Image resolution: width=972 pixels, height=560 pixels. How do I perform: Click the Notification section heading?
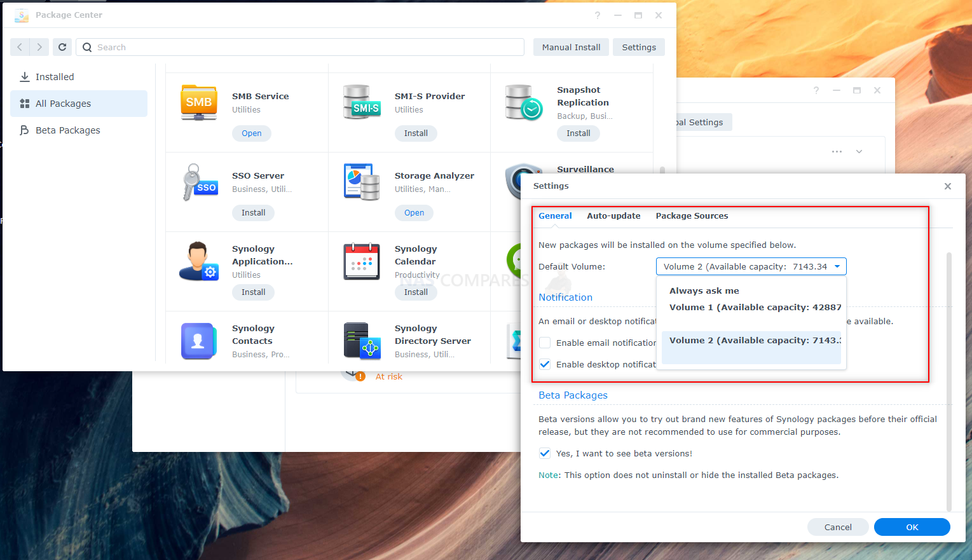565,297
